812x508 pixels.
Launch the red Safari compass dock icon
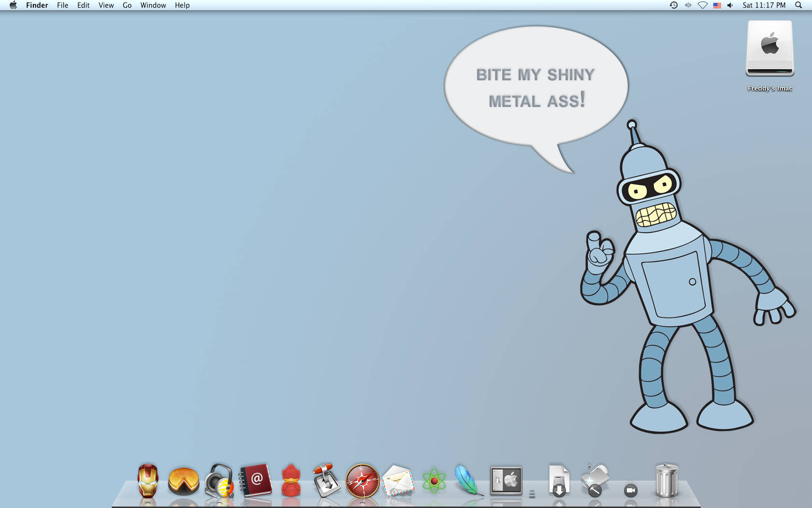point(362,481)
